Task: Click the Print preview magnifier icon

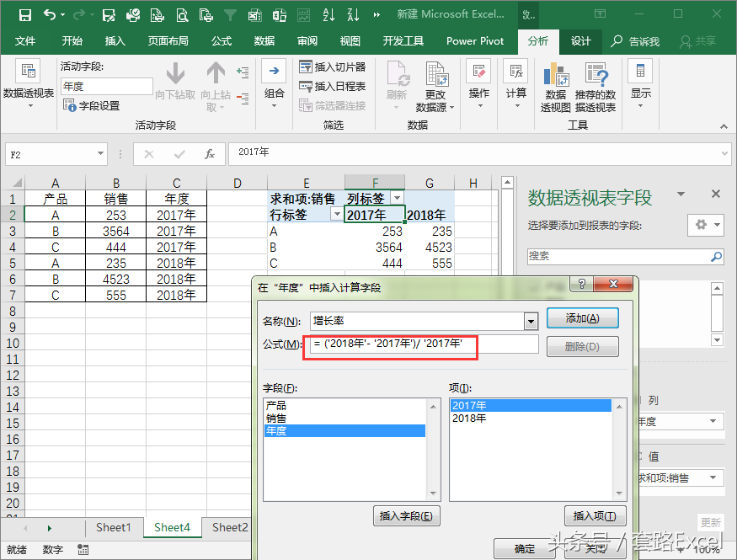Action: (182, 15)
